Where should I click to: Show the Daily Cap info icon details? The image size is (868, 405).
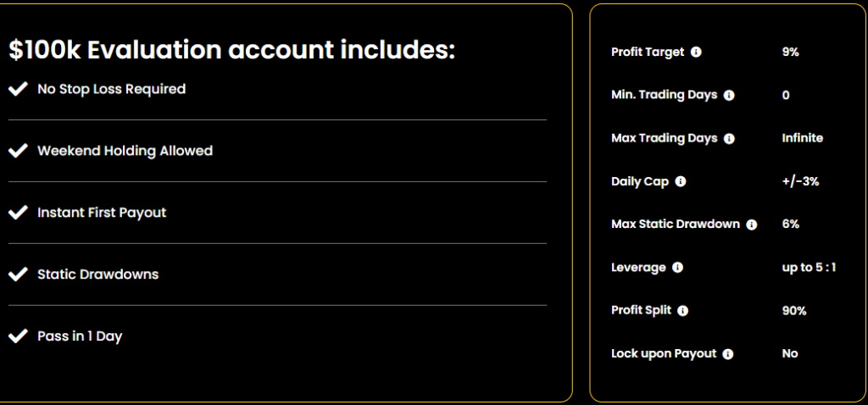pos(681,181)
